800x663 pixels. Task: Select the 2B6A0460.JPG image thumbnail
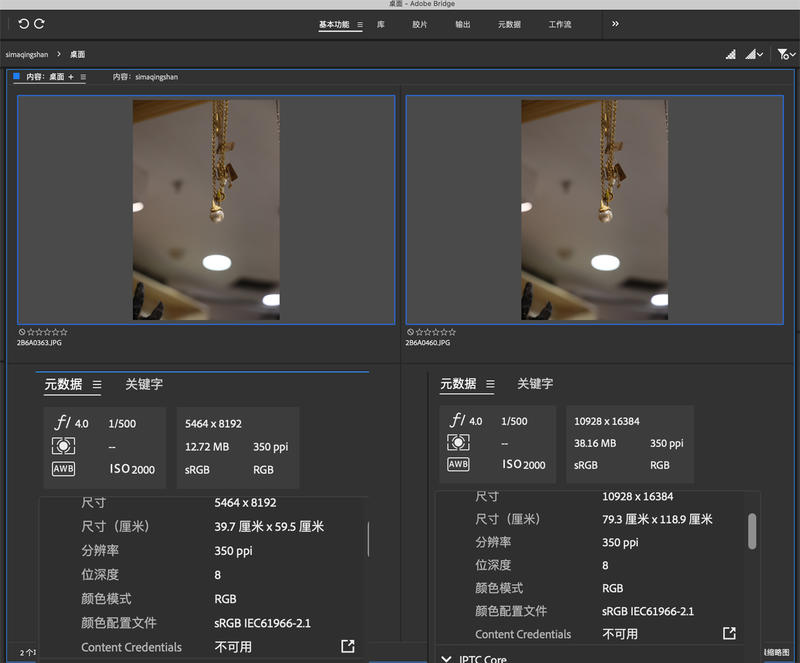coord(594,209)
